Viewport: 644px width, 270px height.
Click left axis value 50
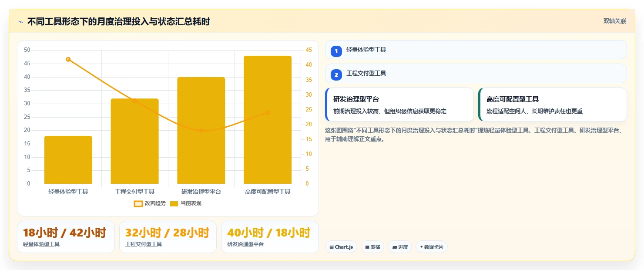[x=27, y=50]
